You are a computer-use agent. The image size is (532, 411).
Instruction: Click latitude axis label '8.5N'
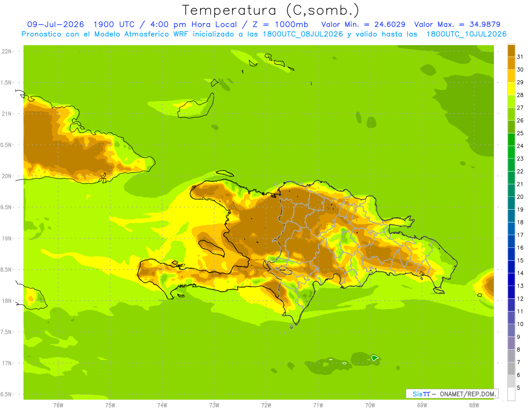pyautogui.click(x=6, y=270)
